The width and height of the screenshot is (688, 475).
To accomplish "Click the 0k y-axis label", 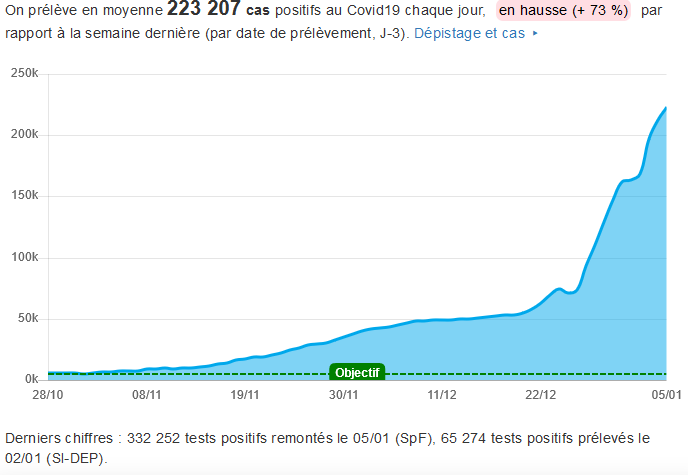I will pos(29,380).
